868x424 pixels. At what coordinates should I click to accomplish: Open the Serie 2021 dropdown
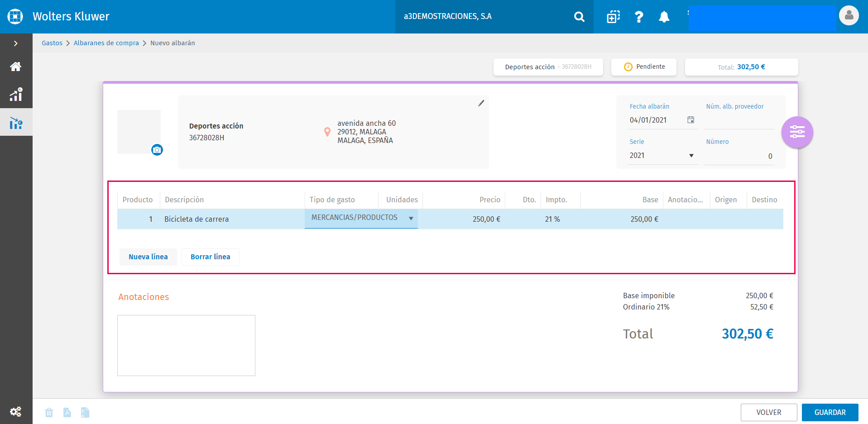point(662,155)
